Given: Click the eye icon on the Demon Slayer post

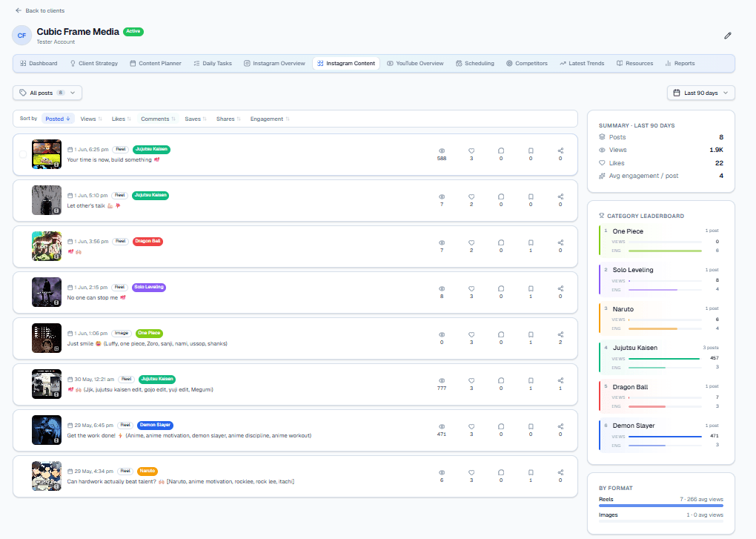Looking at the screenshot, I should [442, 426].
